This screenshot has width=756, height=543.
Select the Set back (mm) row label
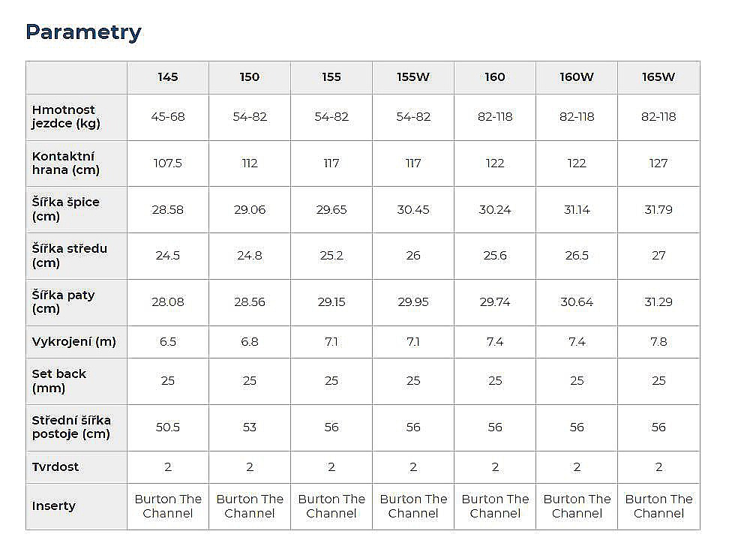point(59,381)
